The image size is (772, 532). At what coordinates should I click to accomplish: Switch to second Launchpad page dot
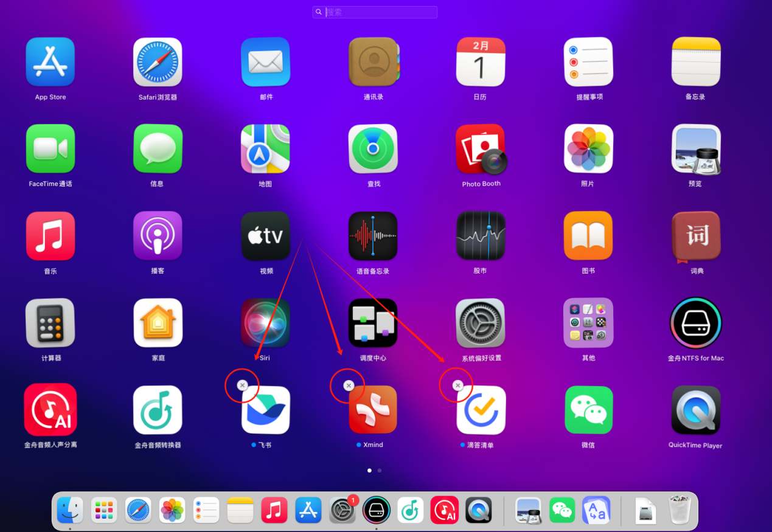(x=380, y=471)
